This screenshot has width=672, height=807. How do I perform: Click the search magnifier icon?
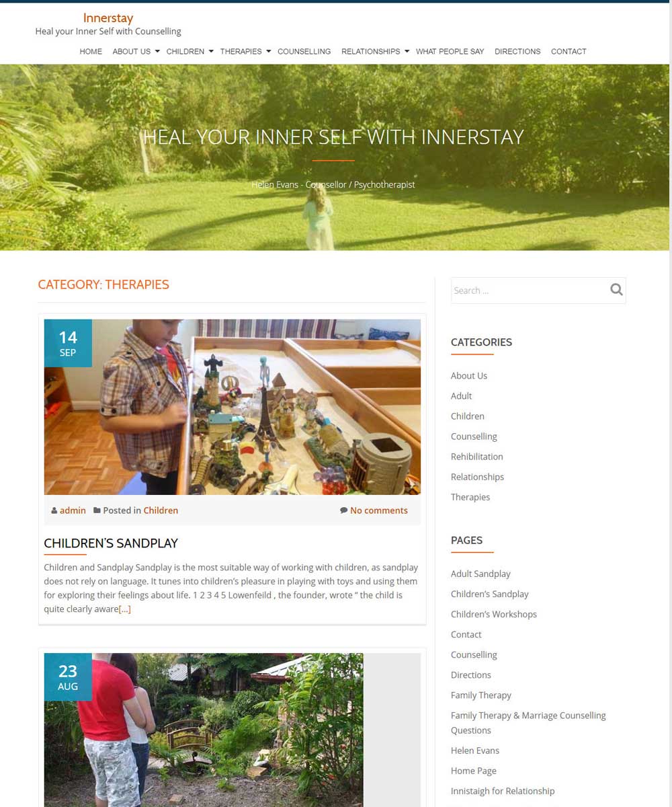point(616,290)
